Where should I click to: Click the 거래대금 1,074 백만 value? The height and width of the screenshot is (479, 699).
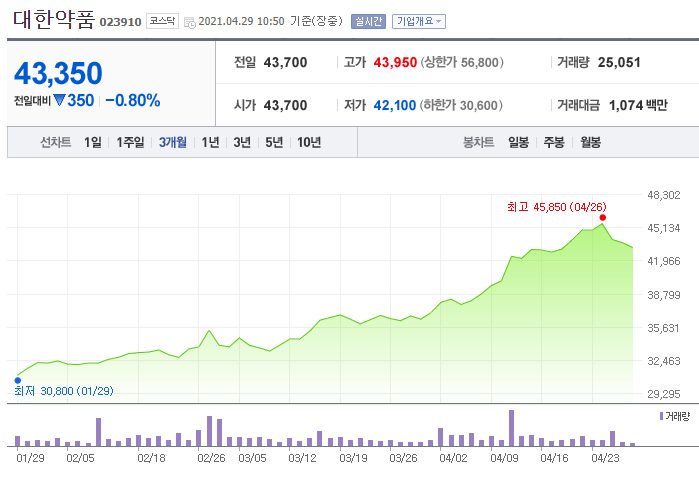[638, 105]
